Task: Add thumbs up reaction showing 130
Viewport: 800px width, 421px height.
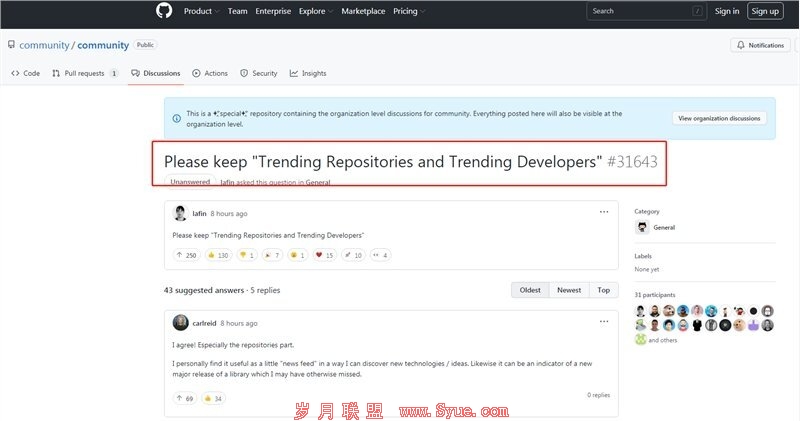Action: coord(218,255)
